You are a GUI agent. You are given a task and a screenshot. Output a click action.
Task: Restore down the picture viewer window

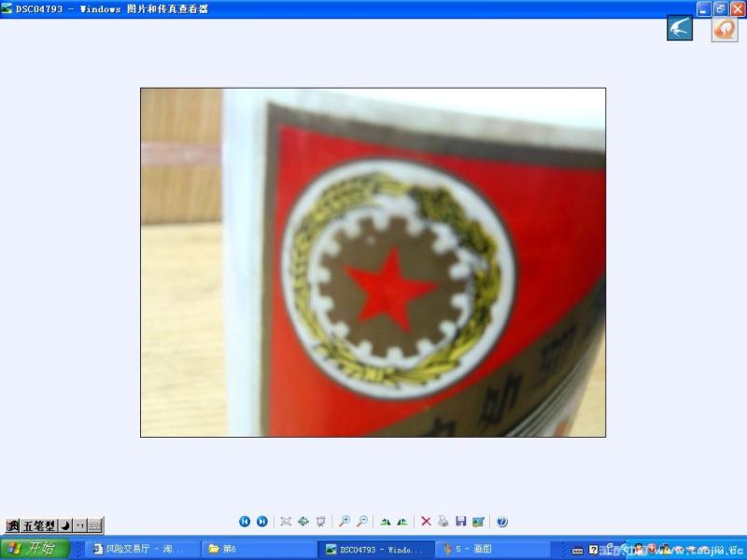(721, 8)
